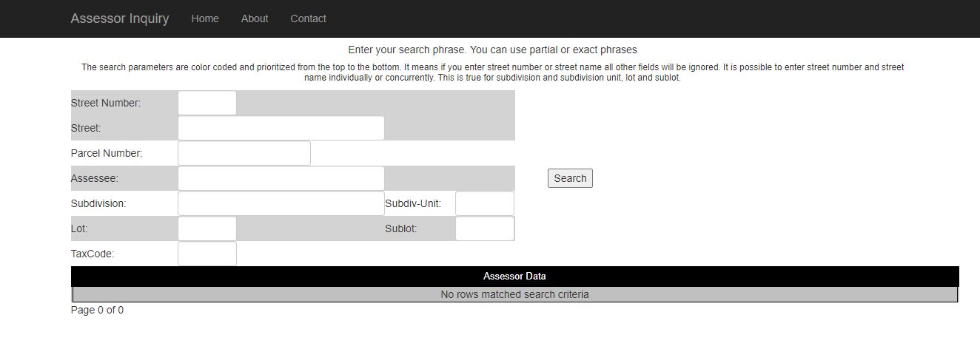Click the Subdiv-Unit label

[x=413, y=203]
